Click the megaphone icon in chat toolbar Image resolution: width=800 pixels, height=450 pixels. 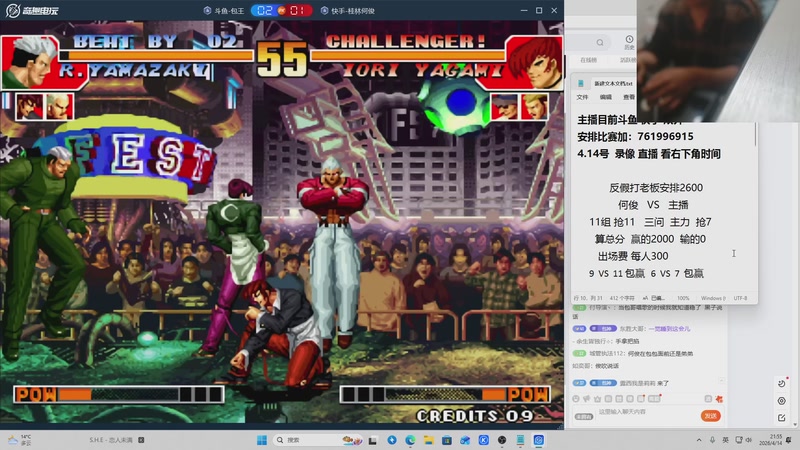[587, 399]
